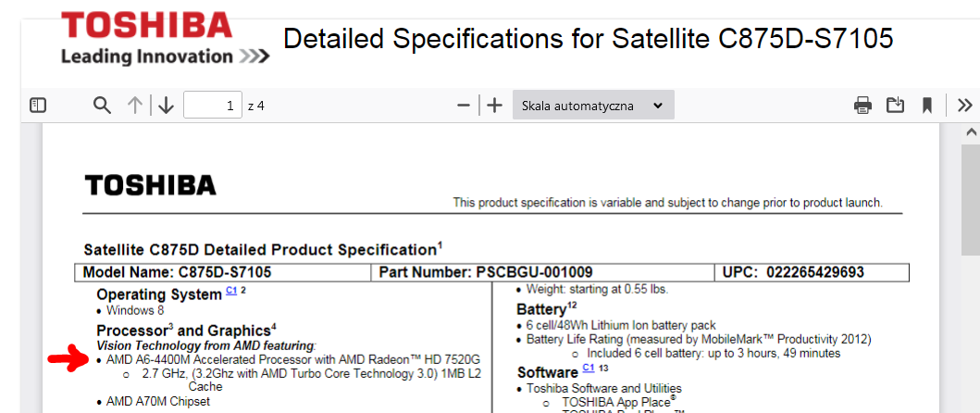980x413 pixels.
Task: Click Part Number: PSCBGU-001009 cell
Action: tap(542, 272)
